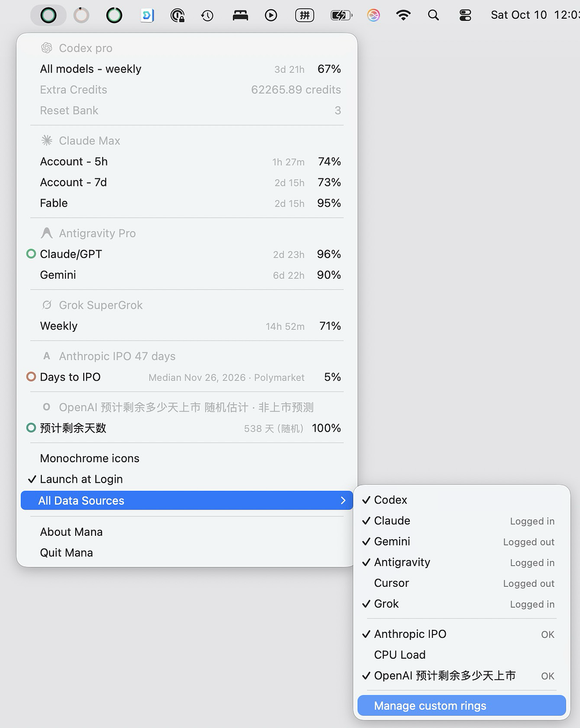Click the active Mana ring menu bar icon
Screen dimensions: 580x728
coord(48,15)
